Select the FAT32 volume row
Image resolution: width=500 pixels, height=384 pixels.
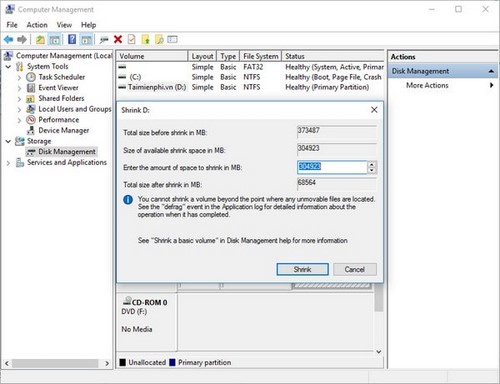[x=250, y=67]
